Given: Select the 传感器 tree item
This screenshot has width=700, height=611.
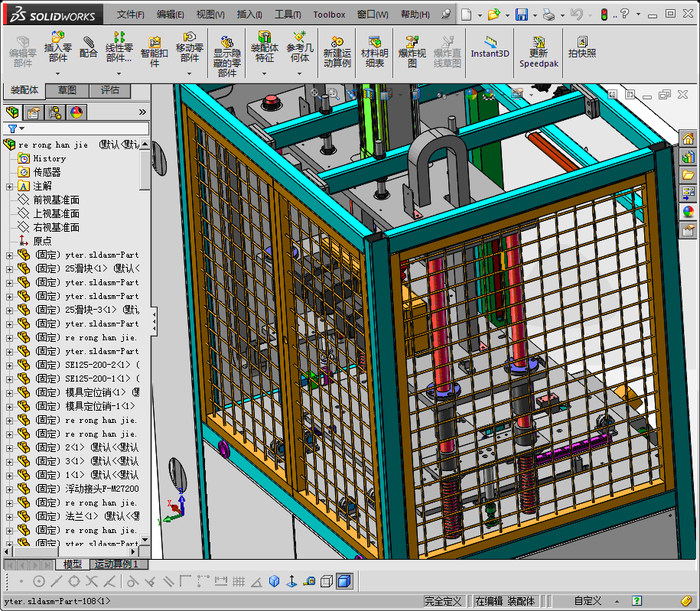Looking at the screenshot, I should pyautogui.click(x=47, y=172).
